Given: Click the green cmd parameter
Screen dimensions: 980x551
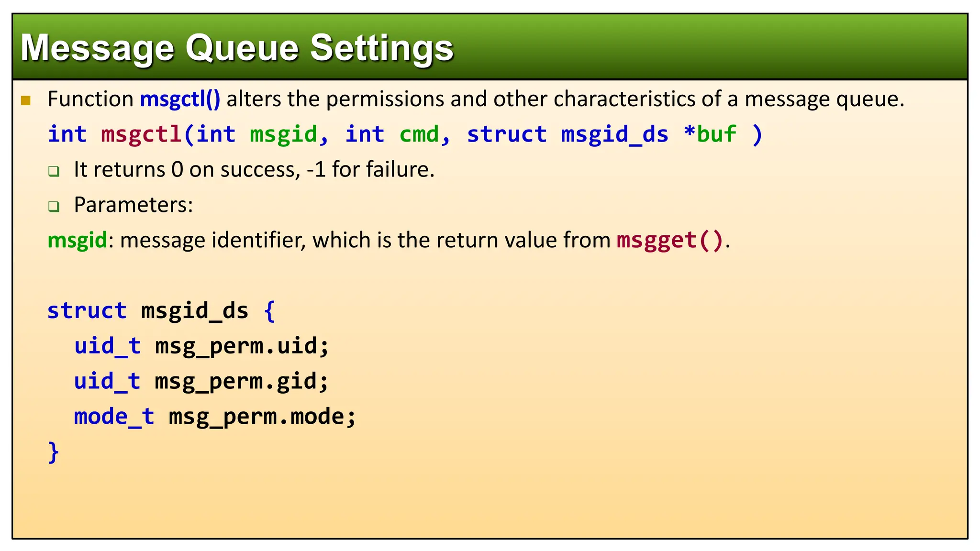Looking at the screenshot, I should point(419,134).
